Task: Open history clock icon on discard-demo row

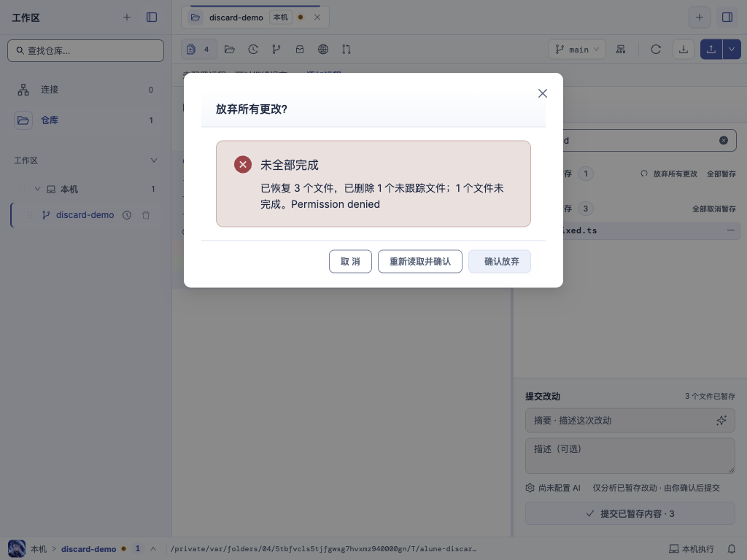Action: pyautogui.click(x=127, y=215)
